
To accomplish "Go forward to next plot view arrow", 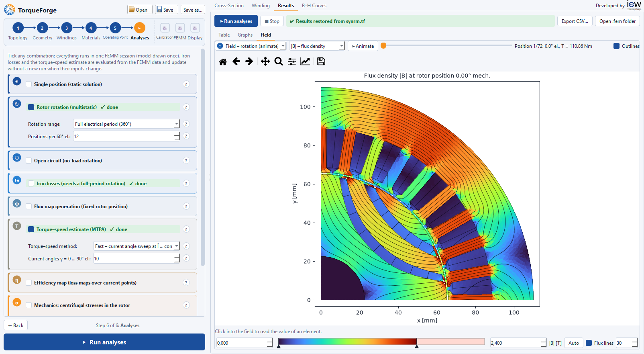I will 249,61.
